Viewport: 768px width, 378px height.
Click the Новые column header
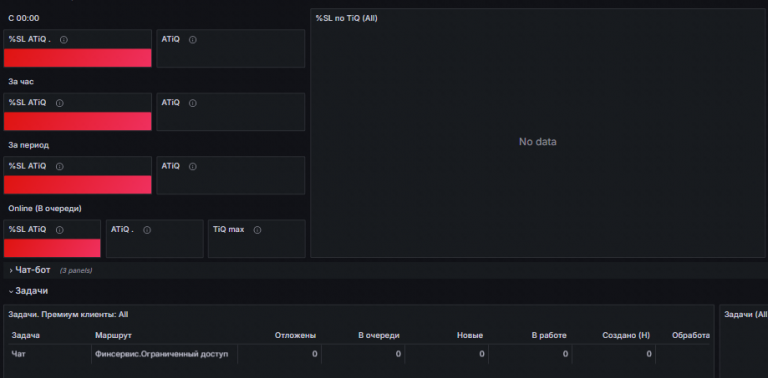[x=470, y=335]
